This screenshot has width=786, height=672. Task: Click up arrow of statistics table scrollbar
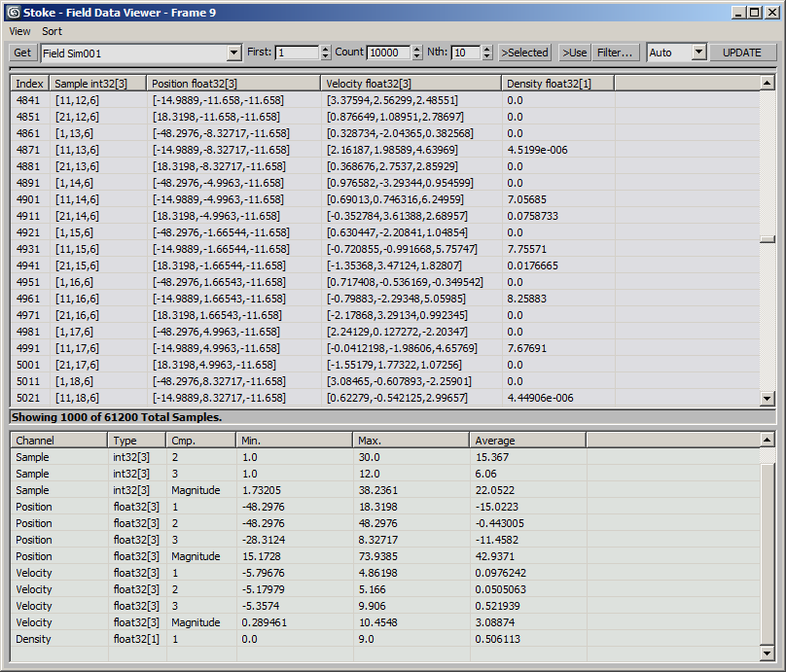click(767, 440)
